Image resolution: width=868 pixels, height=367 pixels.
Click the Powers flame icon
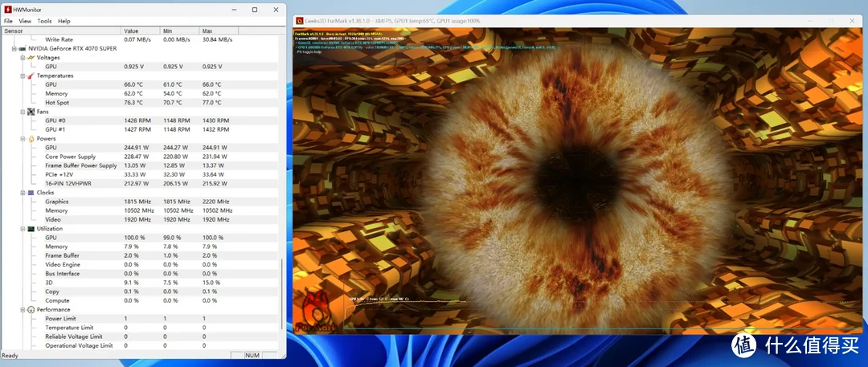31,138
